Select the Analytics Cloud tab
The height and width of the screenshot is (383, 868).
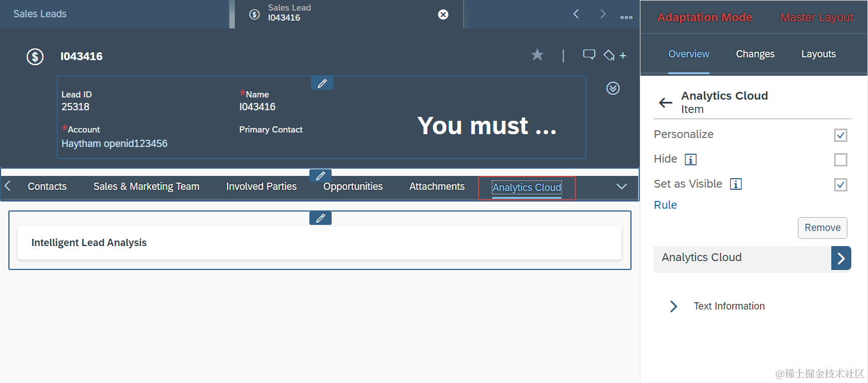(x=527, y=188)
